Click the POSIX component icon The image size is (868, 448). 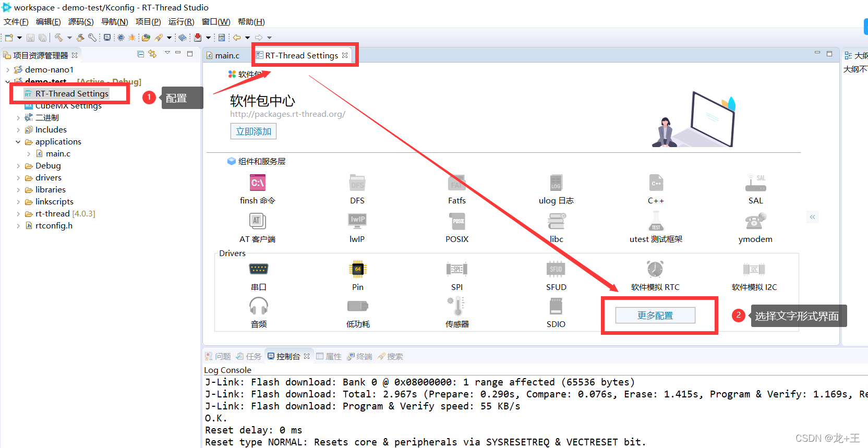(457, 221)
